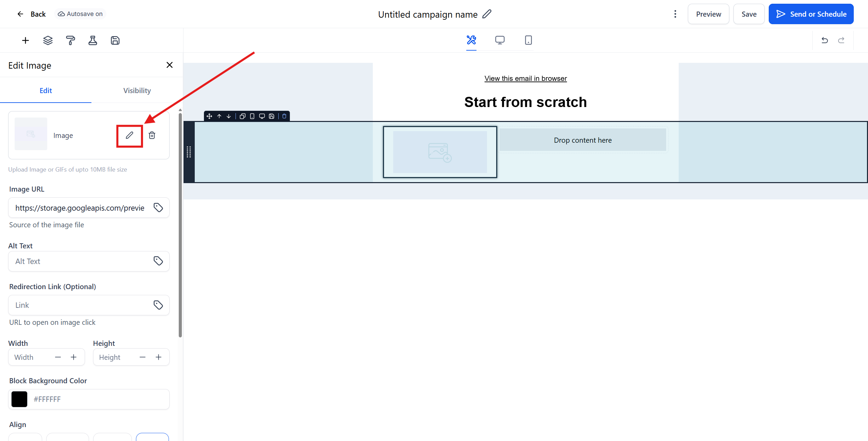
Task: Open the paint roller styles tool
Action: (x=70, y=40)
